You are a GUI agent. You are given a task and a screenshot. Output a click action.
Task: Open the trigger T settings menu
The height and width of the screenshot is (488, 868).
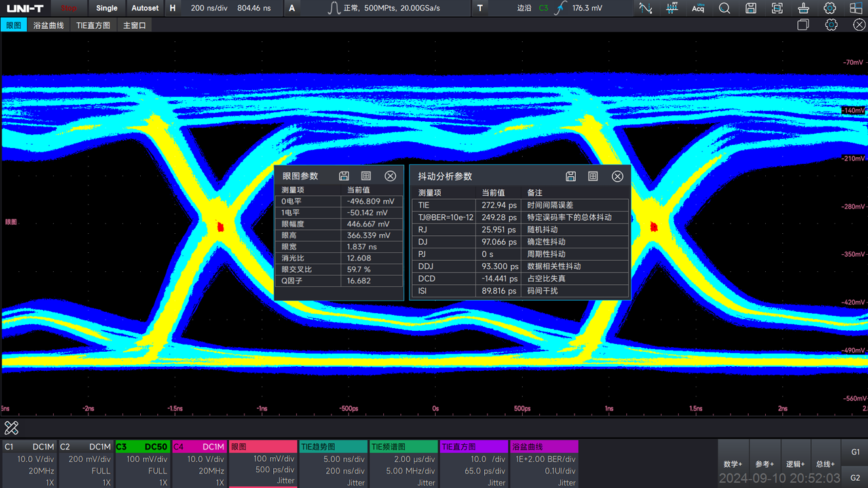coord(480,9)
